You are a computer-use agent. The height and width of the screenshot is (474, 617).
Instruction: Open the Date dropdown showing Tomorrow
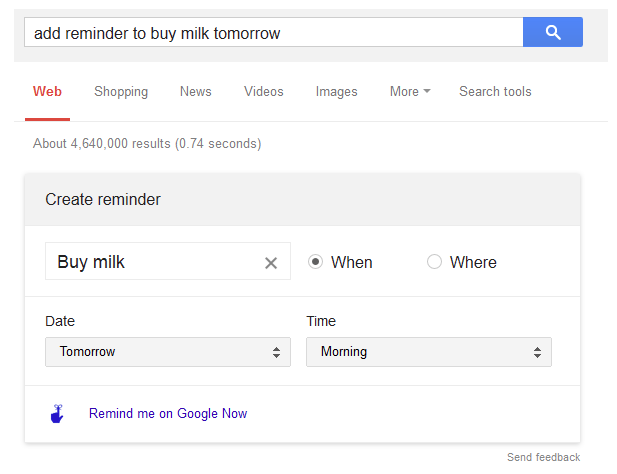click(168, 352)
